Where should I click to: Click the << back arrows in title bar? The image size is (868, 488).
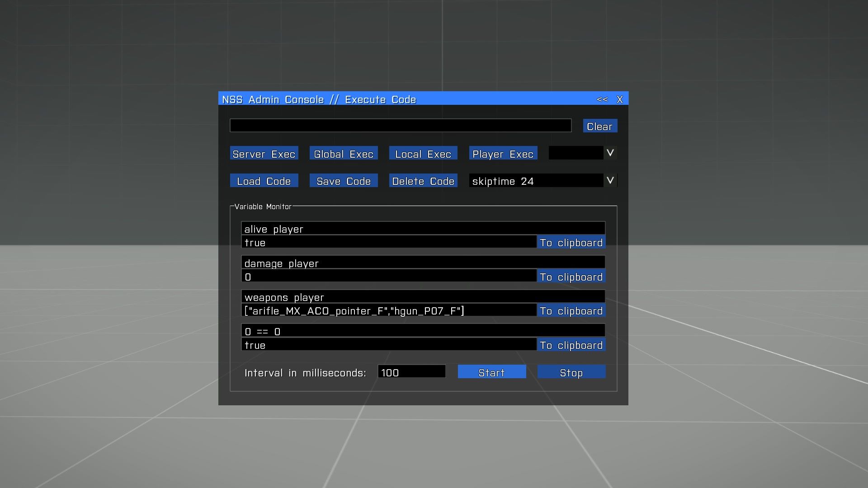(602, 99)
